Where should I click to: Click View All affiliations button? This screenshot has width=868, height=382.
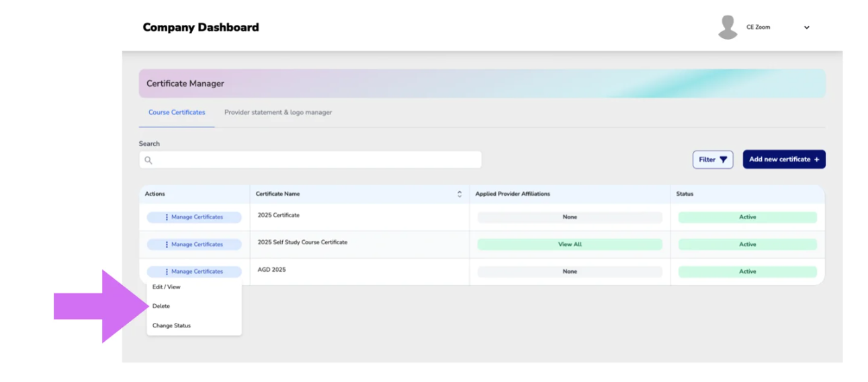click(x=570, y=244)
